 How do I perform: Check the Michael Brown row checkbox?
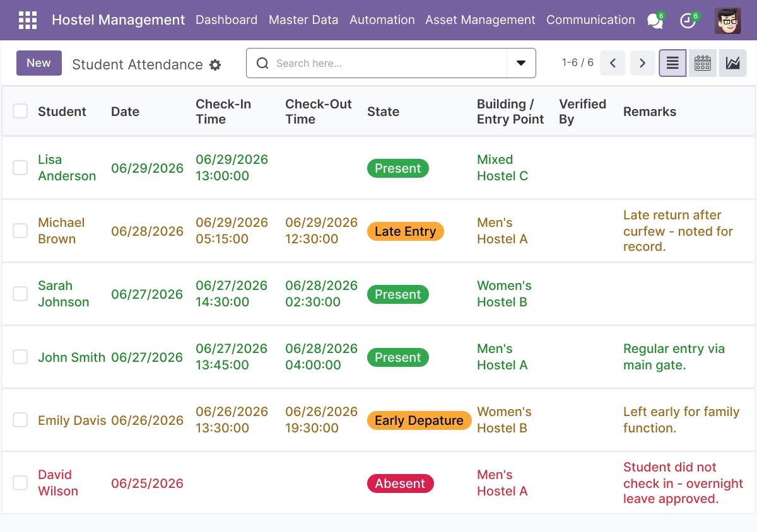coord(20,231)
